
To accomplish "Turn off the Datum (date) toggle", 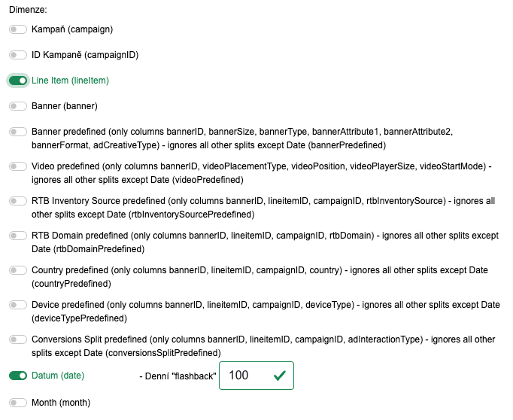I will [x=18, y=376].
